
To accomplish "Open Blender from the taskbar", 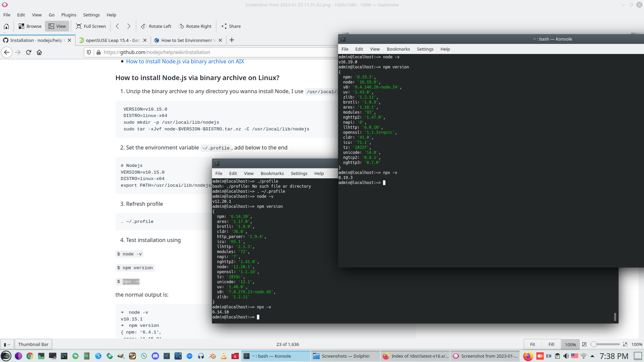I will pos(212,356).
